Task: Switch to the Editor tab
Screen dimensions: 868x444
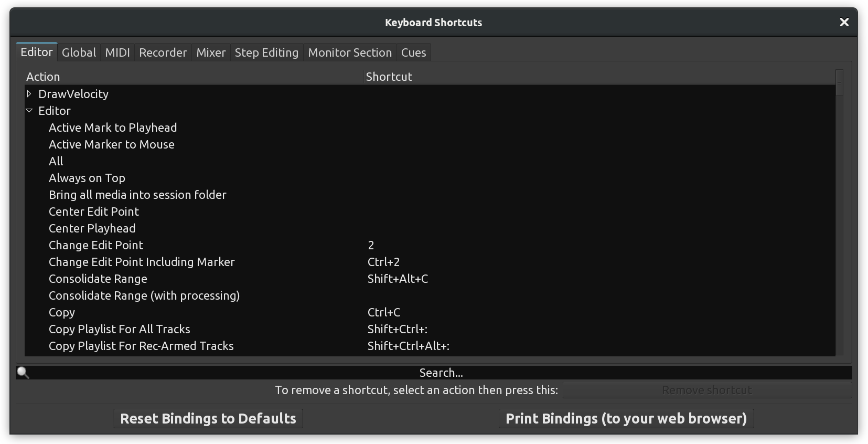Action: click(37, 52)
